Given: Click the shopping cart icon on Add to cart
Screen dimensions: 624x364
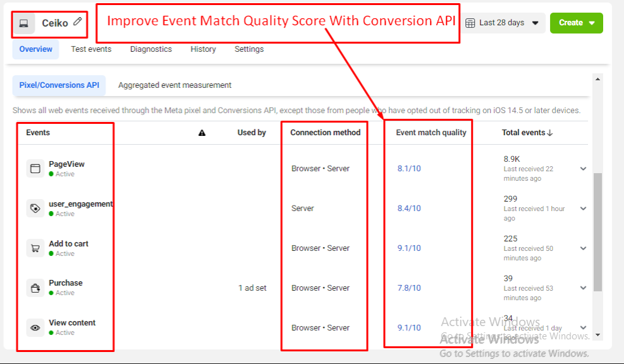Looking at the screenshot, I should (35, 248).
